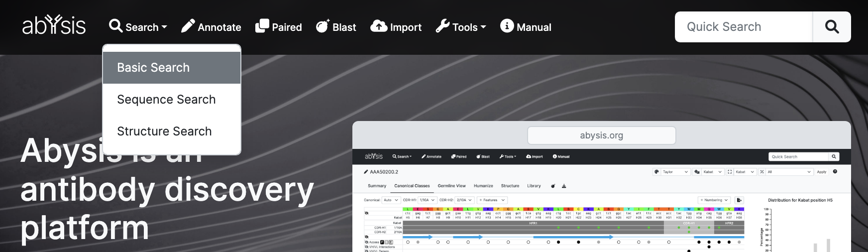
Task: Open Blast from the main navbar
Action: (x=336, y=27)
